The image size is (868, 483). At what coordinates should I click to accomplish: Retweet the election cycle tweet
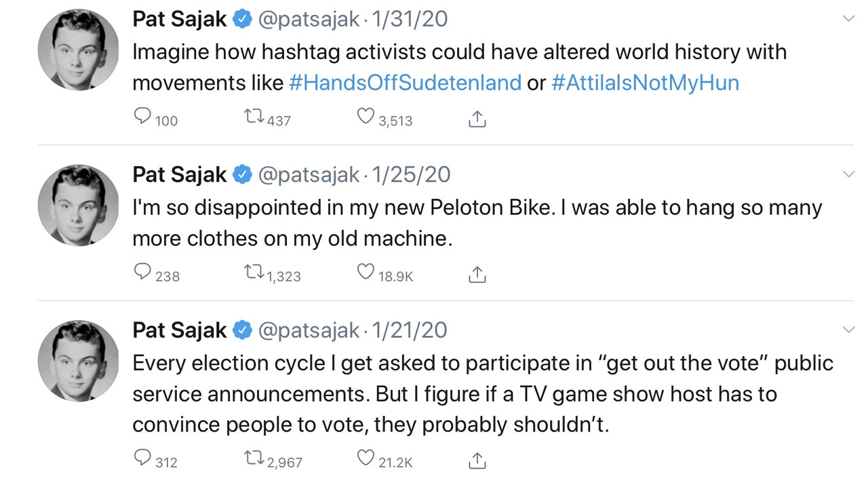(x=254, y=459)
